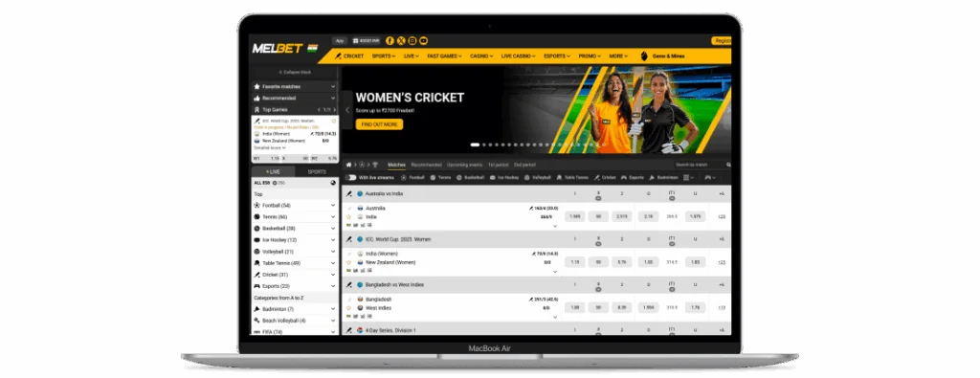Select CRICKET in yellow menu bar
This screenshot has height=378, width=980.
coord(349,56)
